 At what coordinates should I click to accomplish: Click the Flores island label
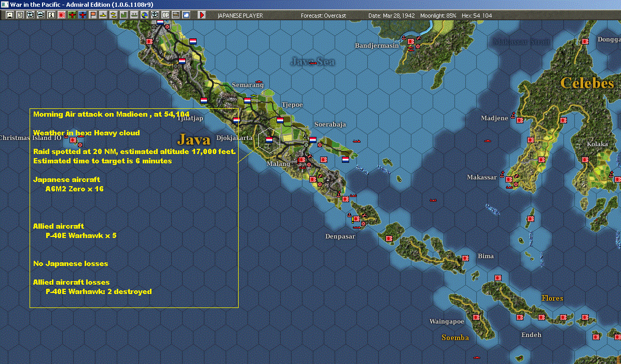tap(552, 298)
